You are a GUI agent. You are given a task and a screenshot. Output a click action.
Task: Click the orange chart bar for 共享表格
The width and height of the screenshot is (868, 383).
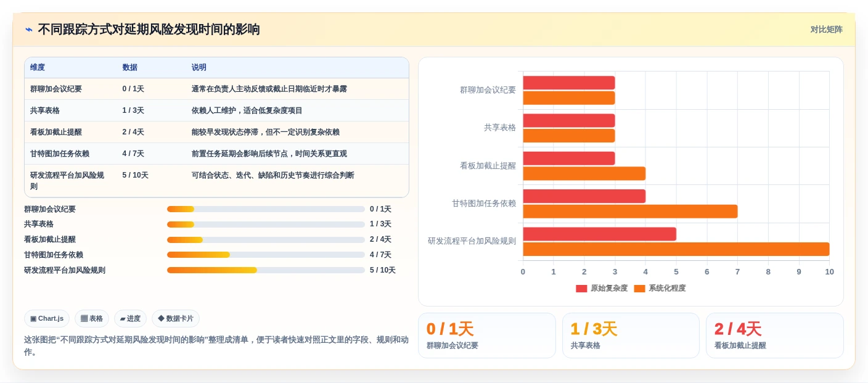pyautogui.click(x=569, y=136)
